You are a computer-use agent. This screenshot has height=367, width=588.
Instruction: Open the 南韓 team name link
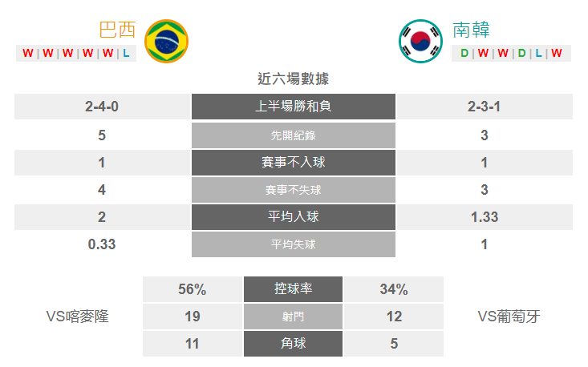[x=471, y=30]
